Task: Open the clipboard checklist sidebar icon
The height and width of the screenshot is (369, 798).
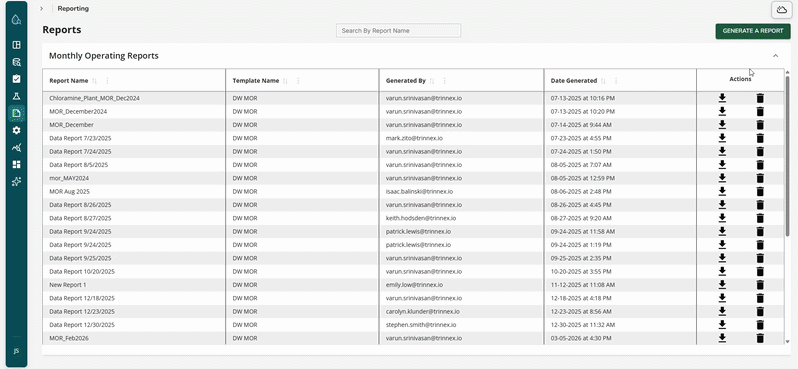Action: pyautogui.click(x=16, y=79)
